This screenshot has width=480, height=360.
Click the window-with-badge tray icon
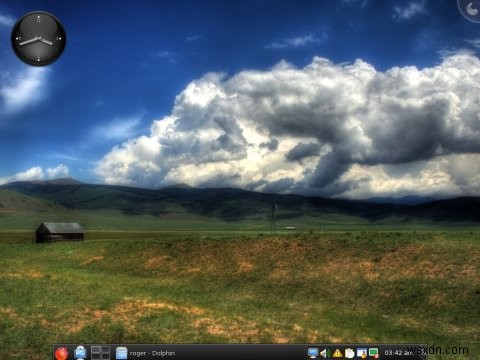361,353
